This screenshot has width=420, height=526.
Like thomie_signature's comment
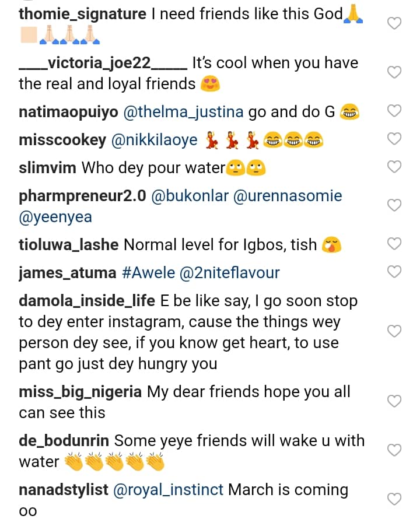395,23
